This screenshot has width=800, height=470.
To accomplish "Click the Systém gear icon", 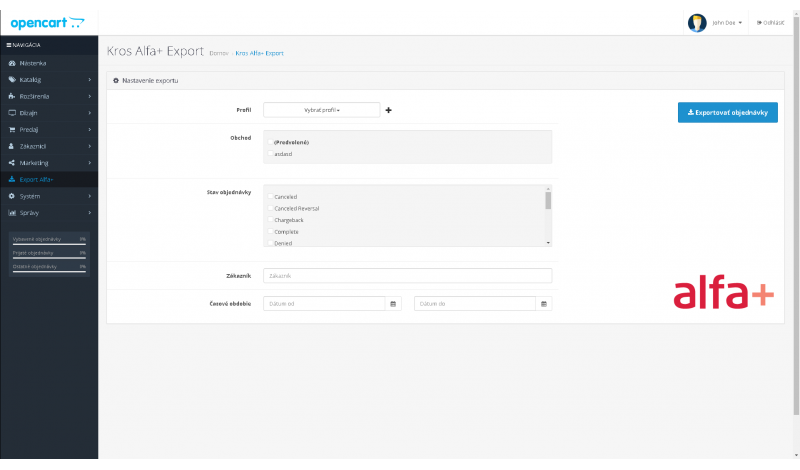I will pos(12,196).
